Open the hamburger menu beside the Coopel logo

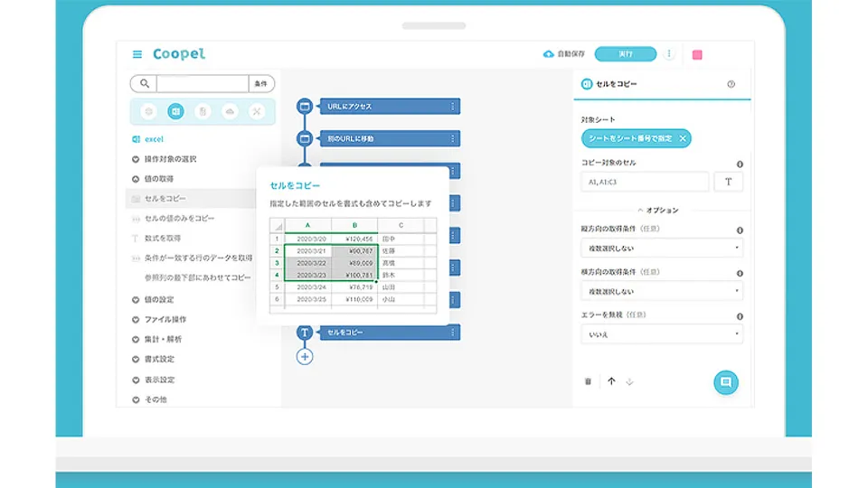click(x=137, y=54)
